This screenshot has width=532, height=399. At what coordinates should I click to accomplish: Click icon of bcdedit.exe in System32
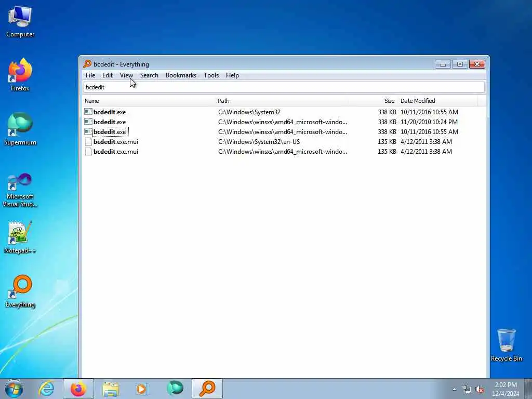[x=88, y=112]
